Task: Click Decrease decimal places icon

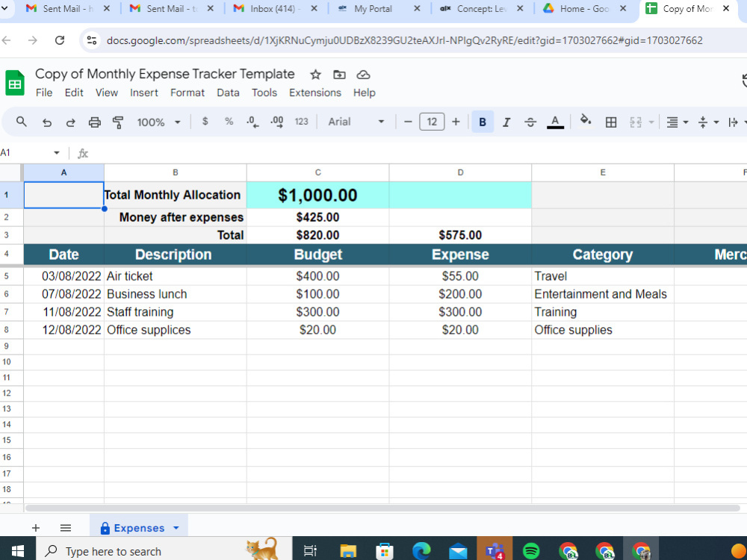Action: 252,122
